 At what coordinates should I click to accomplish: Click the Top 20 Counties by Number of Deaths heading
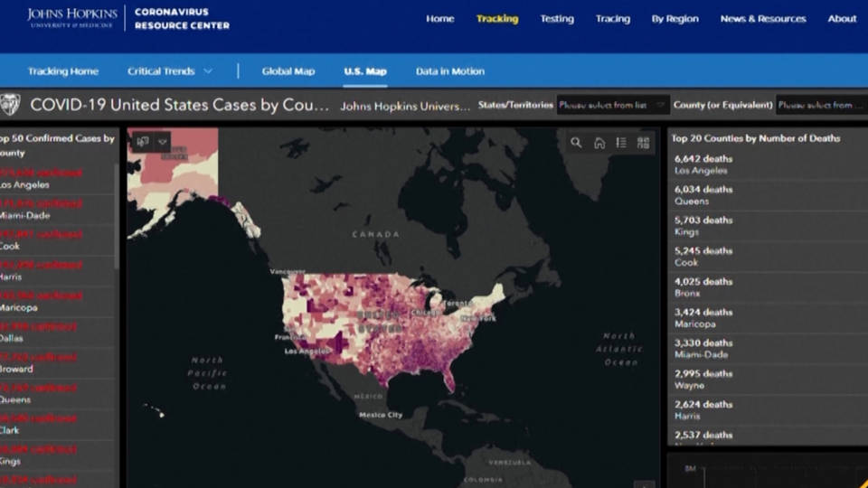click(756, 138)
